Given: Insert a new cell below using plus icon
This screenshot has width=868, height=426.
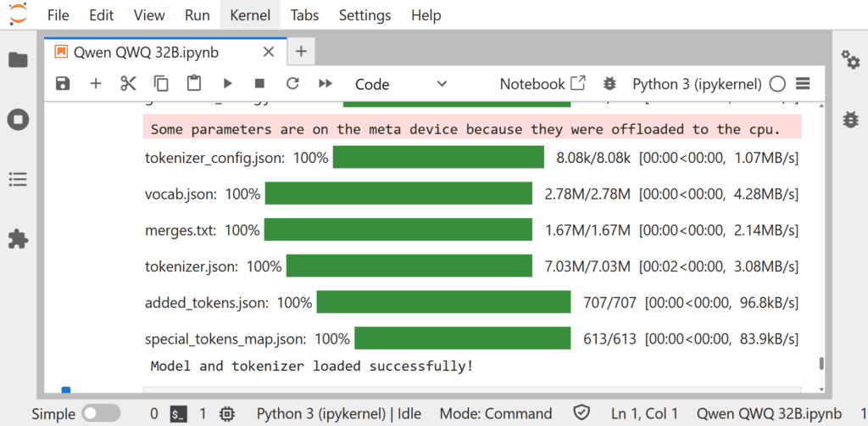Looking at the screenshot, I should pos(96,83).
